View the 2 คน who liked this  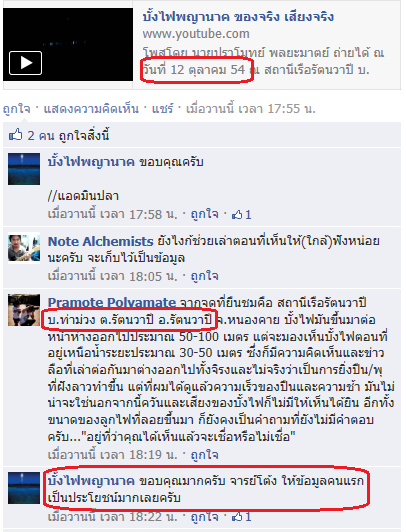click(x=40, y=136)
